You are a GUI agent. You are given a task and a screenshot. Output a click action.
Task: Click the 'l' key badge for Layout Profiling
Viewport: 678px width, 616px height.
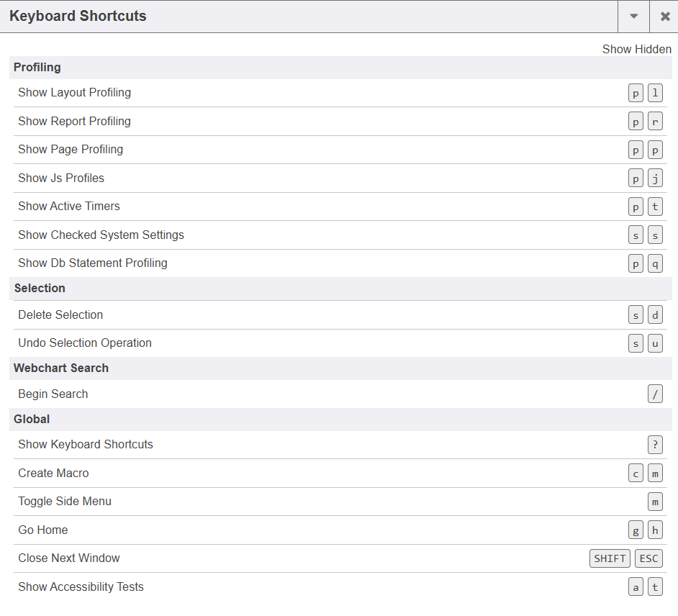pyautogui.click(x=655, y=93)
